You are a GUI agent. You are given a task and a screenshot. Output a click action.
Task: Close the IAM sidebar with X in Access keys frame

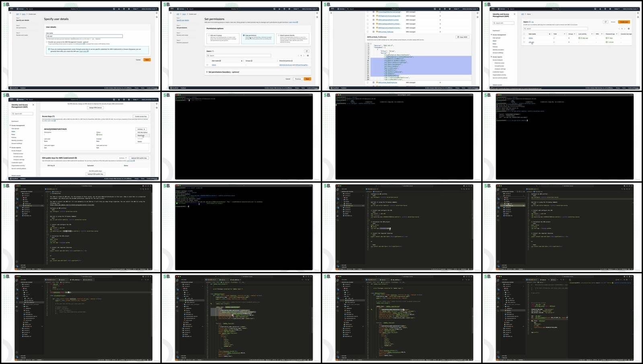(33, 105)
